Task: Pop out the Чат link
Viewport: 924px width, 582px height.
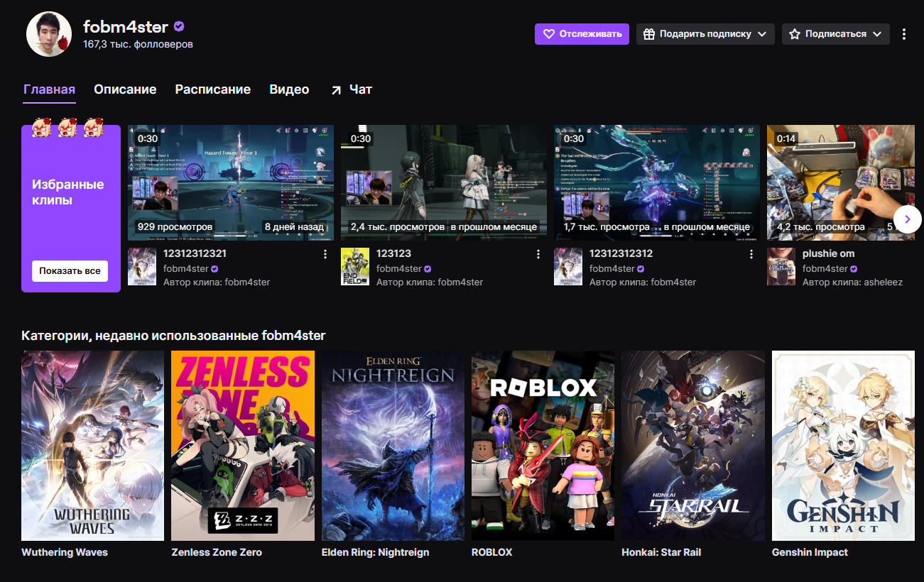Action: pyautogui.click(x=352, y=89)
